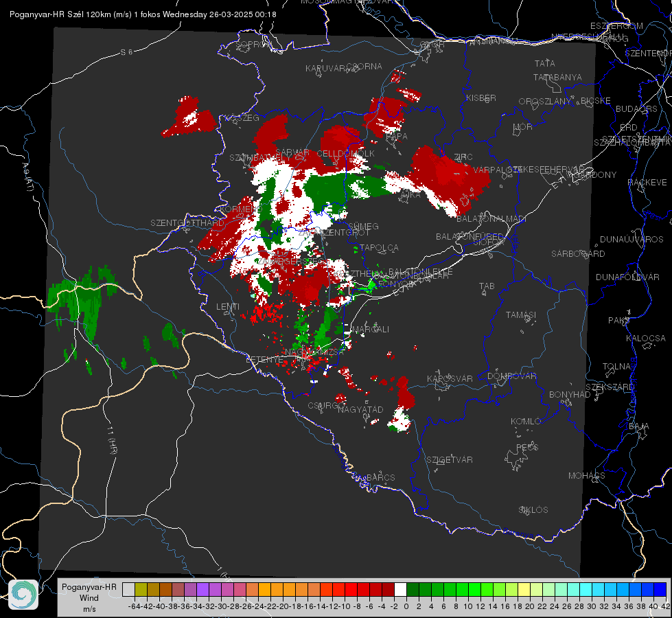672x618 pixels.
Task: Click the CSURGO city label
Action: [327, 405]
